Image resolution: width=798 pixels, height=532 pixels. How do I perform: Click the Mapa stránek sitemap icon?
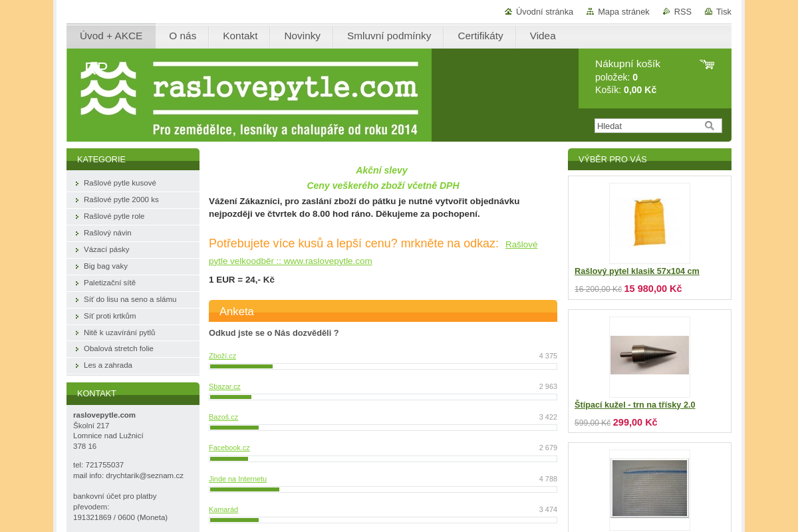(589, 11)
